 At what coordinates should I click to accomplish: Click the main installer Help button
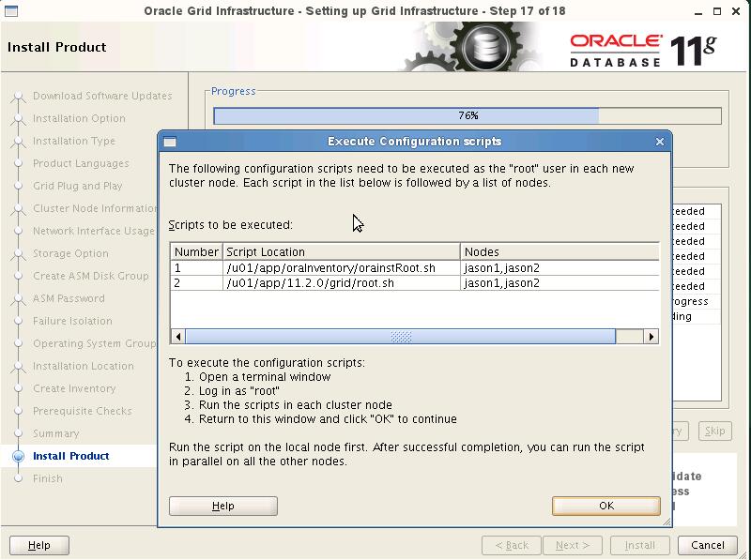coord(39,545)
